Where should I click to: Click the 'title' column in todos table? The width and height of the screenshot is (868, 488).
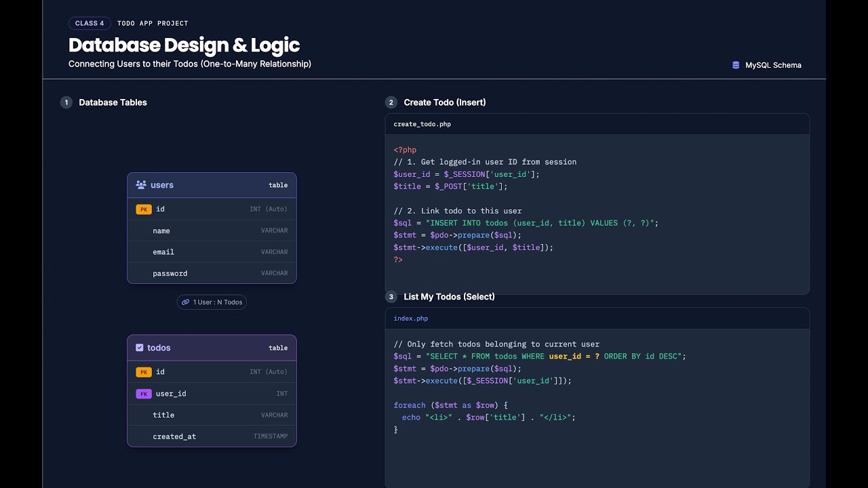(x=163, y=415)
